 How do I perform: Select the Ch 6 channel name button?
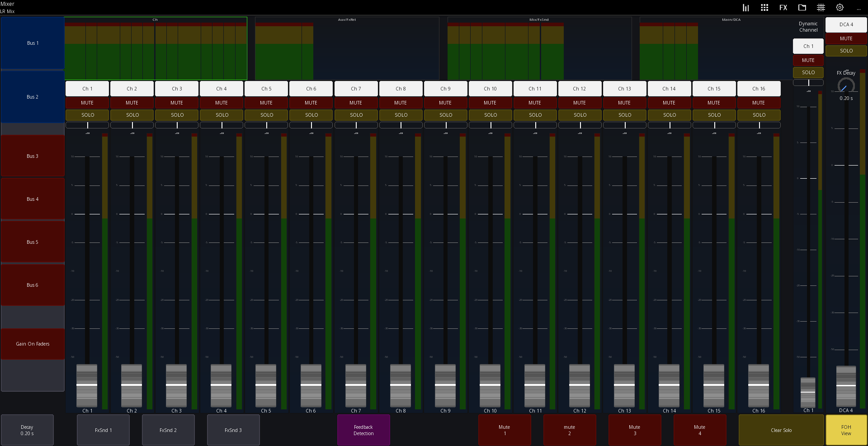(x=311, y=89)
